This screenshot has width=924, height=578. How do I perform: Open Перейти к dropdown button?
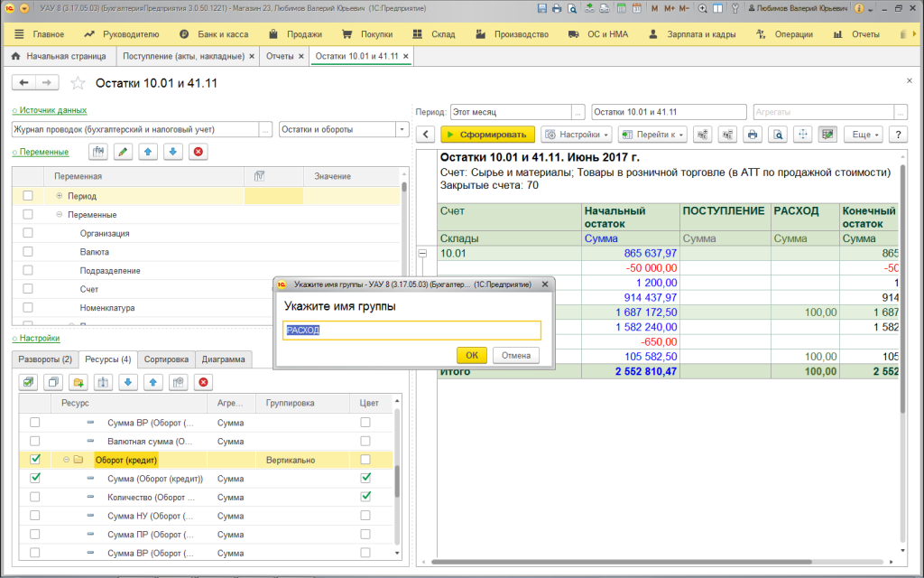pyautogui.click(x=653, y=135)
